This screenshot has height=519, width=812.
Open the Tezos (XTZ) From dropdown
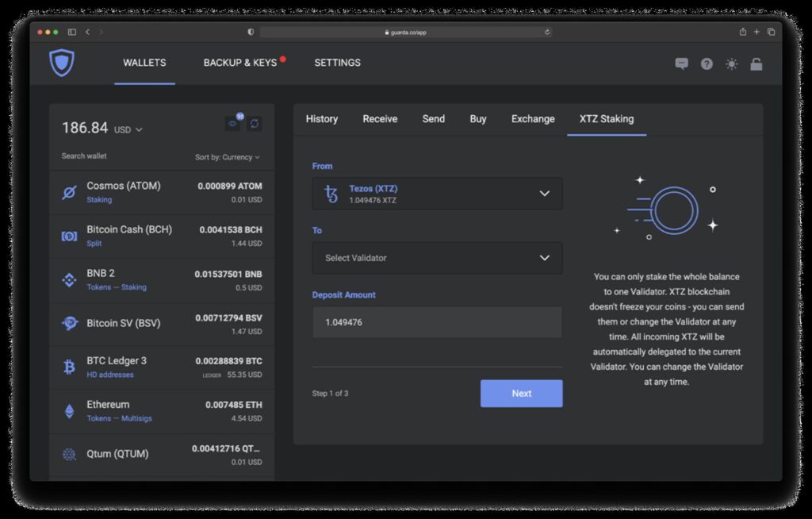click(x=437, y=194)
